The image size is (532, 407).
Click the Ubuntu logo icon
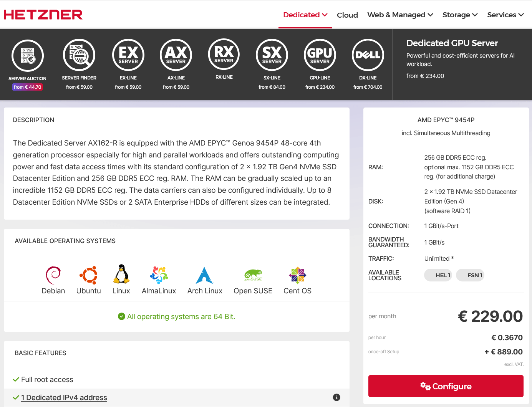coord(89,275)
